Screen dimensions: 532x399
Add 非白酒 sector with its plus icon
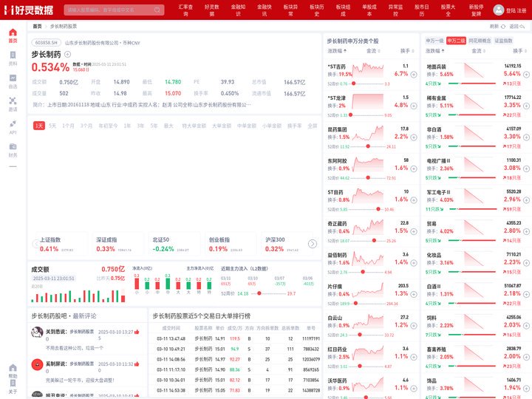[x=526, y=137]
